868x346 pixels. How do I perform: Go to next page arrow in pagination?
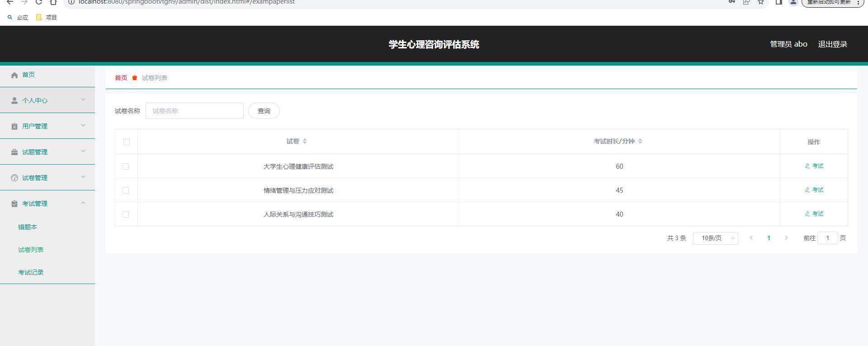click(786, 238)
